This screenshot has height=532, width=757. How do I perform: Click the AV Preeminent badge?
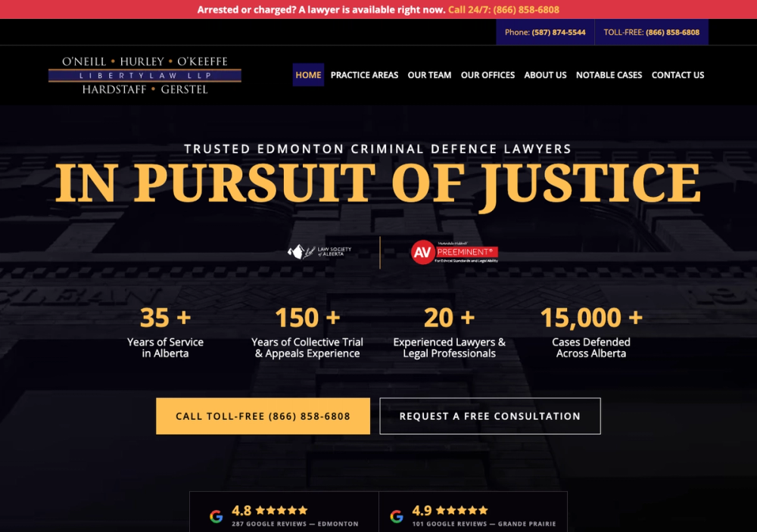[x=454, y=252]
